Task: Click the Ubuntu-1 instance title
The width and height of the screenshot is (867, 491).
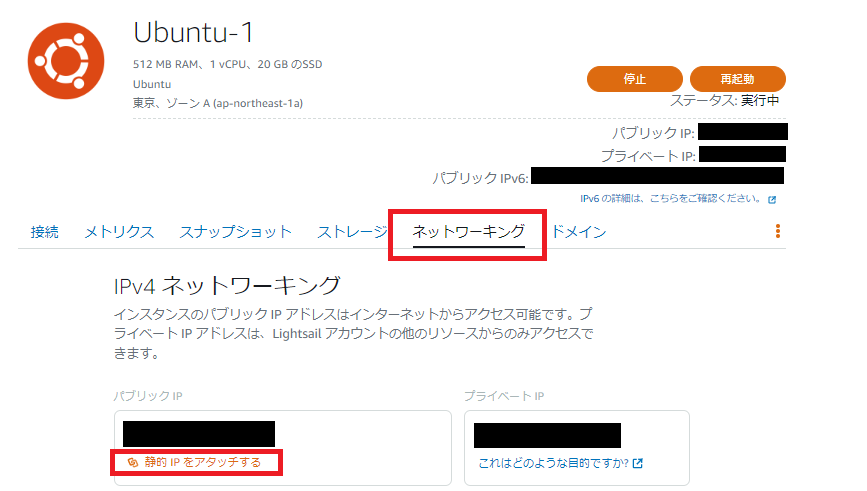Action: pos(193,33)
